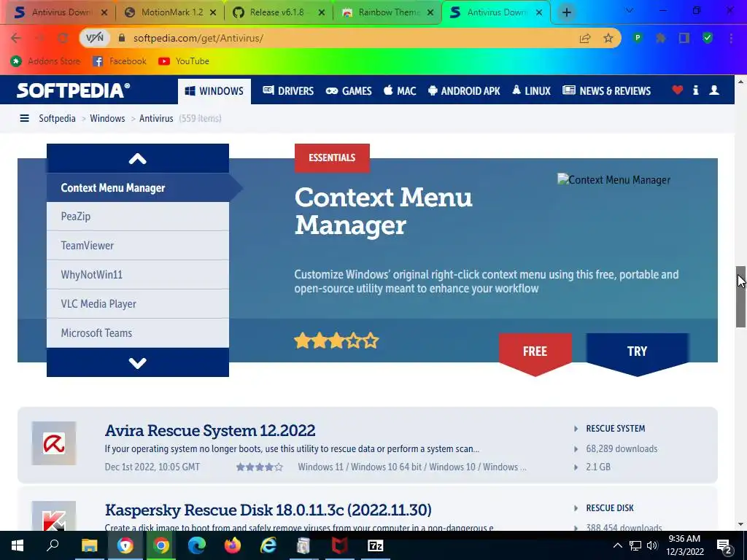The height and width of the screenshot is (560, 747).
Task: Close the MotionMark 1.2 tab
Action: coord(214,13)
